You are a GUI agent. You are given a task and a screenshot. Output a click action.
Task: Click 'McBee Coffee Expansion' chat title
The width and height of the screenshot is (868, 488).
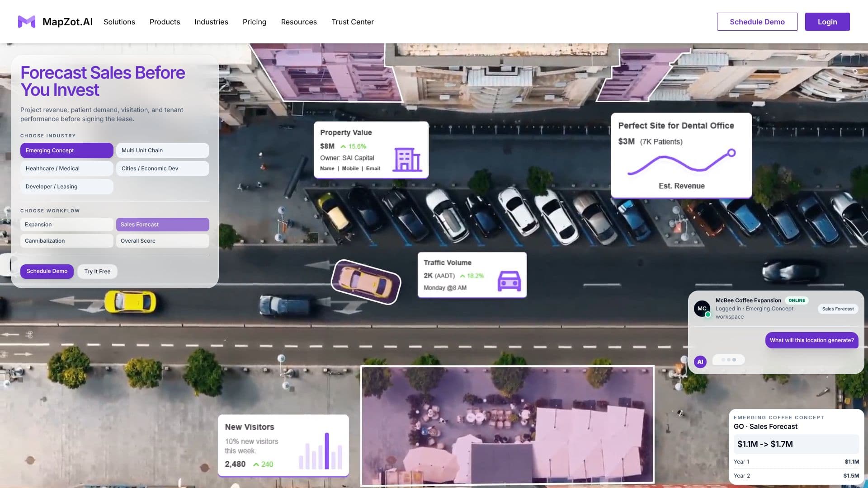pos(748,300)
